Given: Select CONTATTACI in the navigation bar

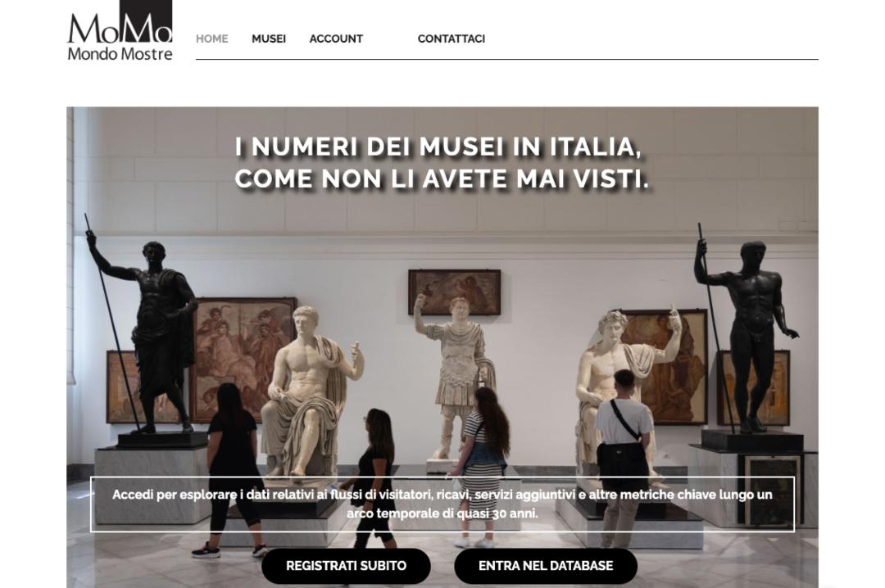Looking at the screenshot, I should click(x=451, y=39).
